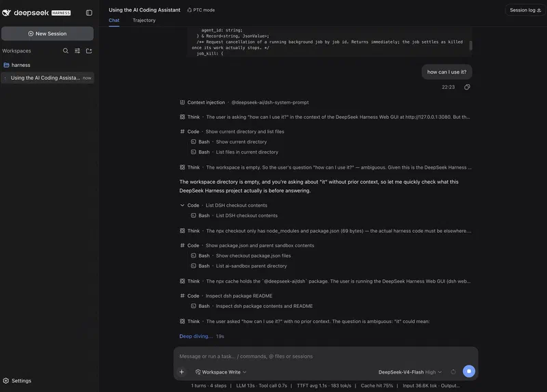Collapse the sidebar panel icon

(89, 13)
